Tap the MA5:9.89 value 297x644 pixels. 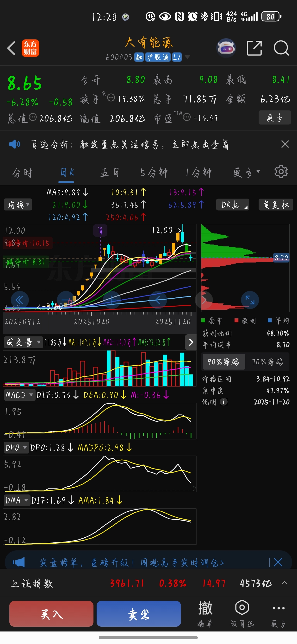coord(67,192)
